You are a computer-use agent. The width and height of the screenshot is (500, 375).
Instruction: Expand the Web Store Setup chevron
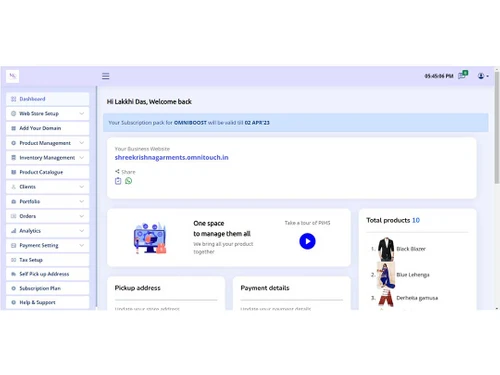pyautogui.click(x=82, y=113)
